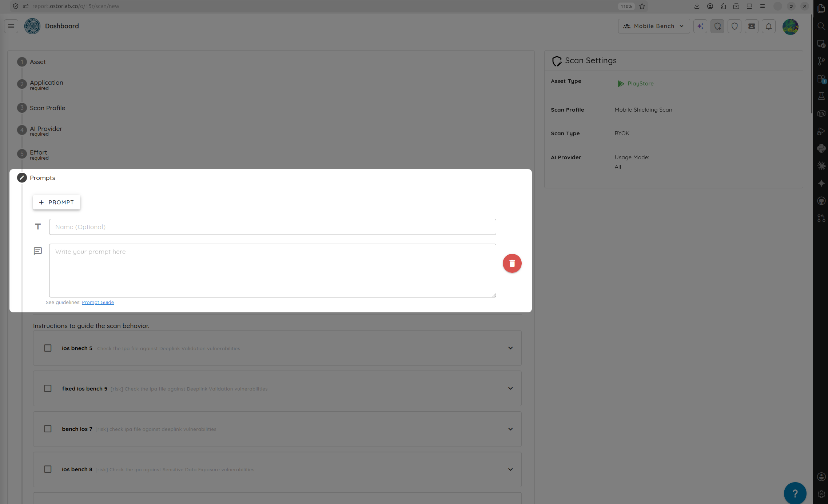Open the blue help question-mark button

coord(795,493)
